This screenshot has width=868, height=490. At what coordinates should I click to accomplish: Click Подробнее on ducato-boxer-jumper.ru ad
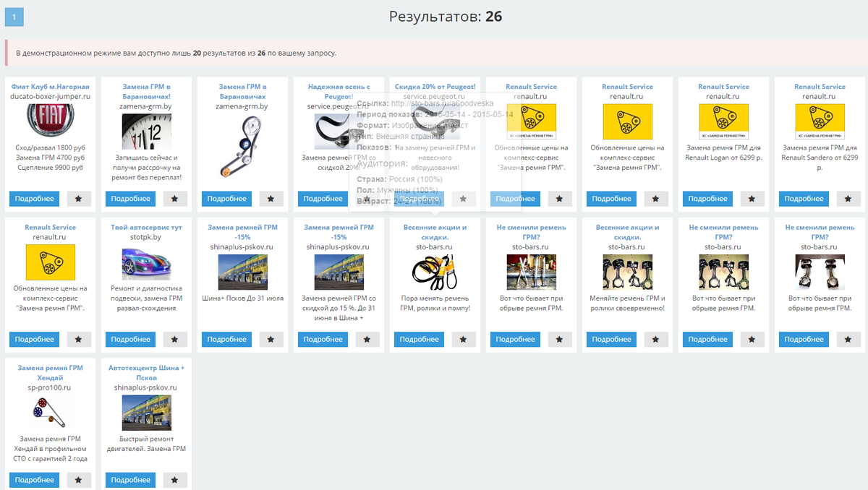point(35,199)
